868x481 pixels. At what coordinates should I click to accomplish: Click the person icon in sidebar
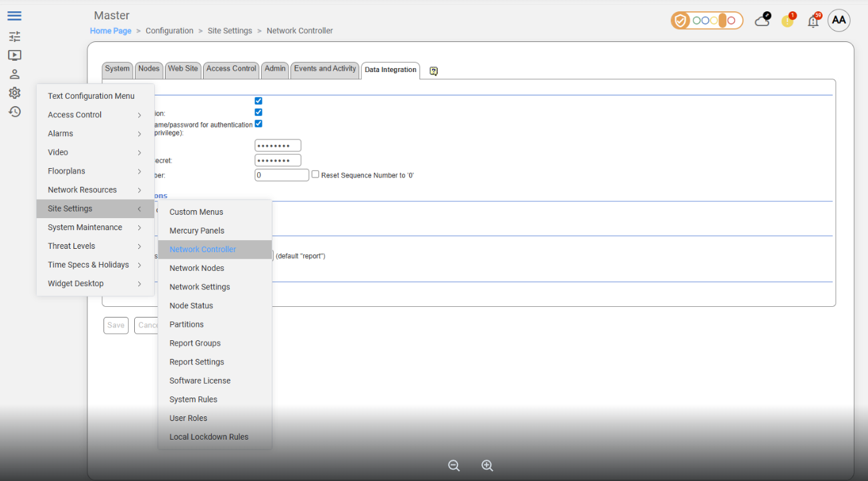click(14, 74)
